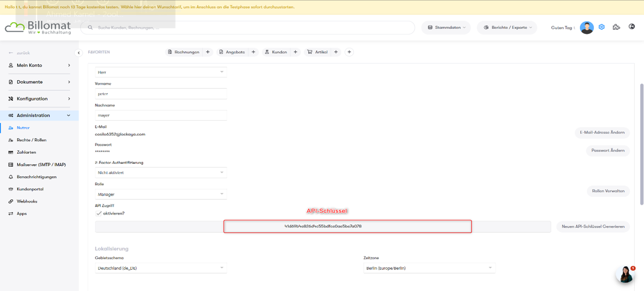Open the Berichte / Exporte dropdown
The image size is (644, 291).
pyautogui.click(x=507, y=27)
